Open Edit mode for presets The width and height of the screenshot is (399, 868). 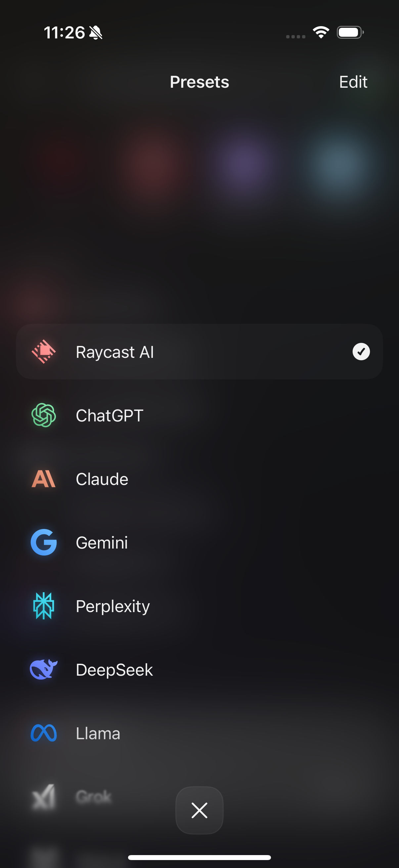[353, 82]
